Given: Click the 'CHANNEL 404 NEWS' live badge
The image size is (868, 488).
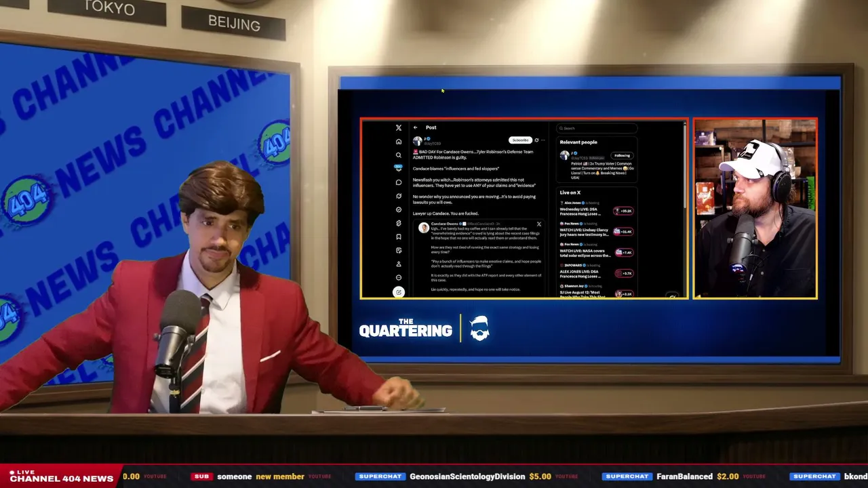Looking at the screenshot, I should [x=61, y=476].
